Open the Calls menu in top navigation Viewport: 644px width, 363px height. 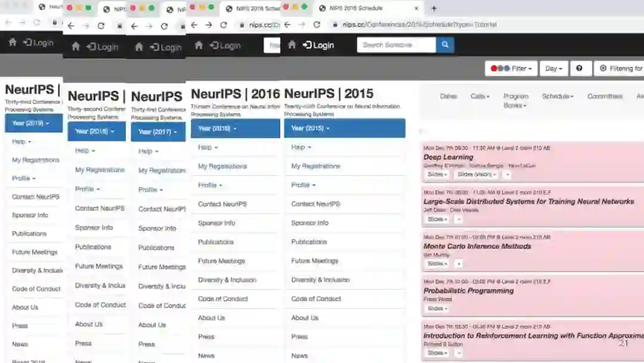click(479, 96)
